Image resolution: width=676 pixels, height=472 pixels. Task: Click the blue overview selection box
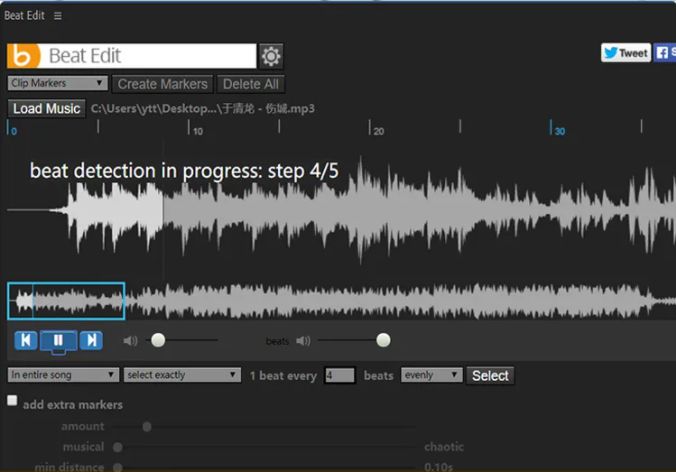coord(66,301)
